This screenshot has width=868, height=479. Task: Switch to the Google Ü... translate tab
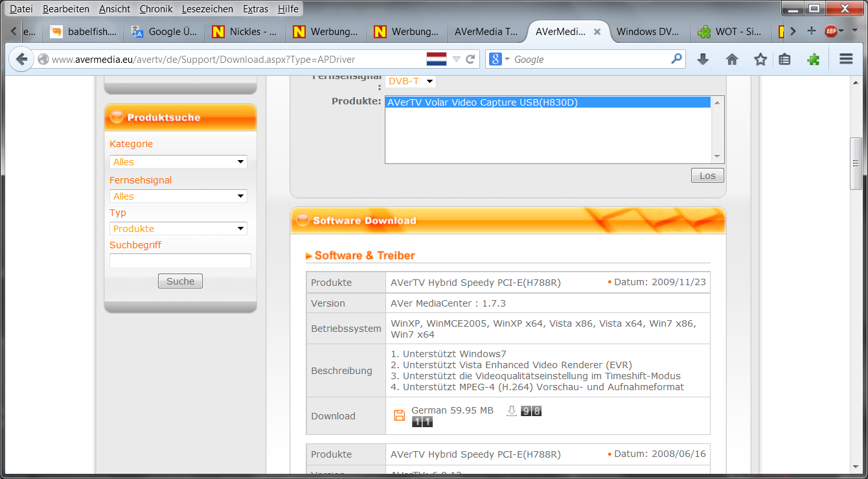[165, 32]
